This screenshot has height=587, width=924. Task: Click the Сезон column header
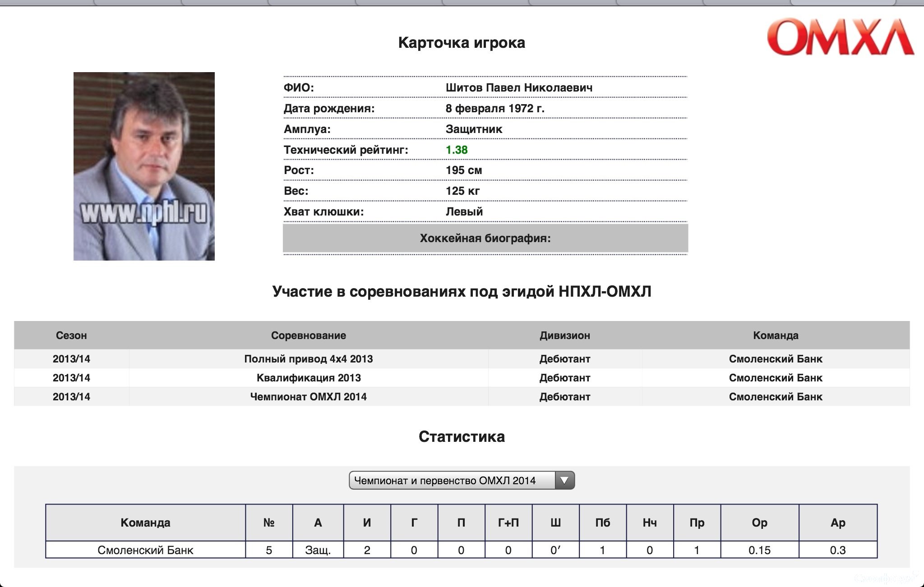point(71,335)
